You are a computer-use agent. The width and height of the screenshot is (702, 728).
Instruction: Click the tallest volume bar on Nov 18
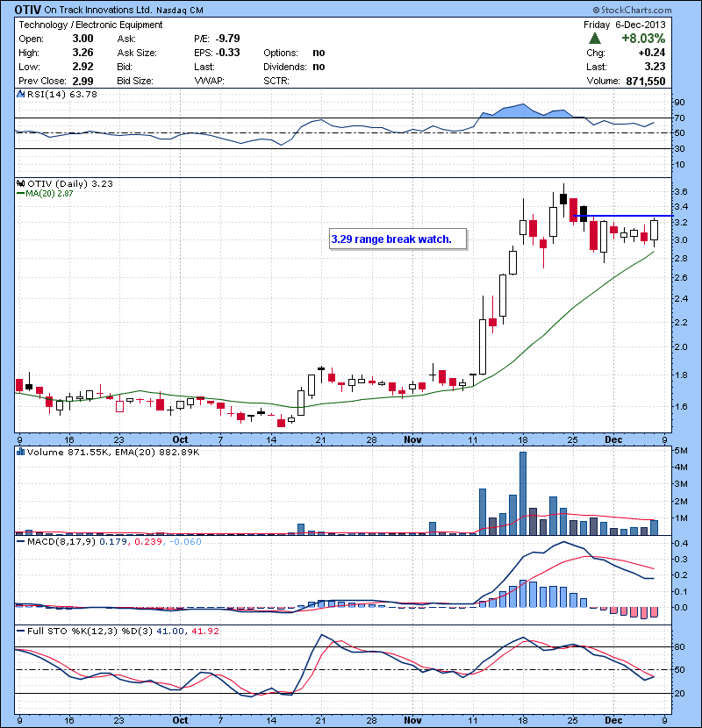(x=523, y=493)
